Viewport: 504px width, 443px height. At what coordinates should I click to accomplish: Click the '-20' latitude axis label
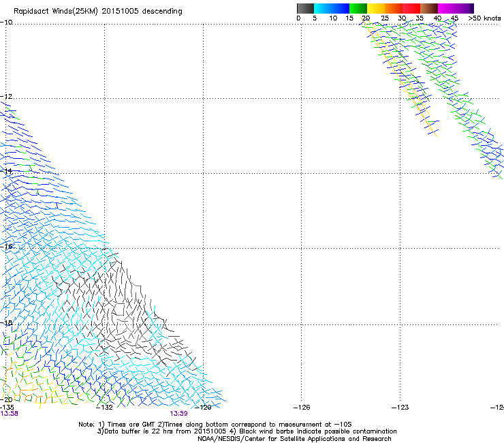pyautogui.click(x=6, y=399)
